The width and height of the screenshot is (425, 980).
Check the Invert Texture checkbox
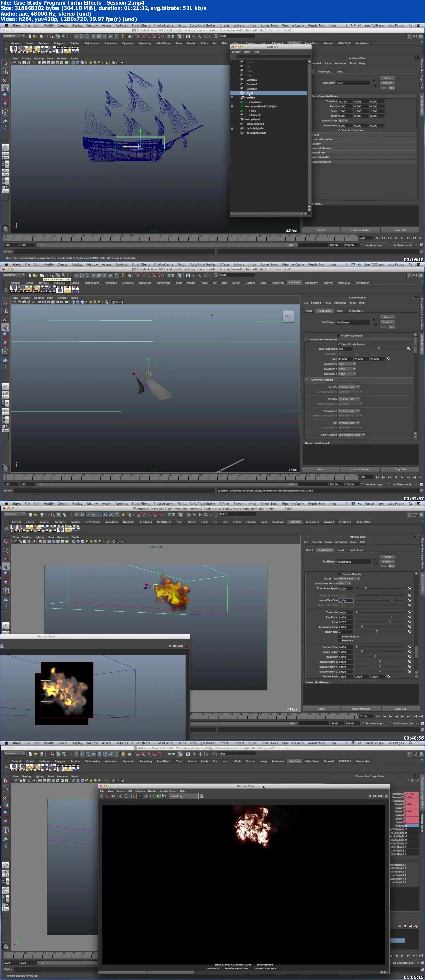tap(340, 636)
